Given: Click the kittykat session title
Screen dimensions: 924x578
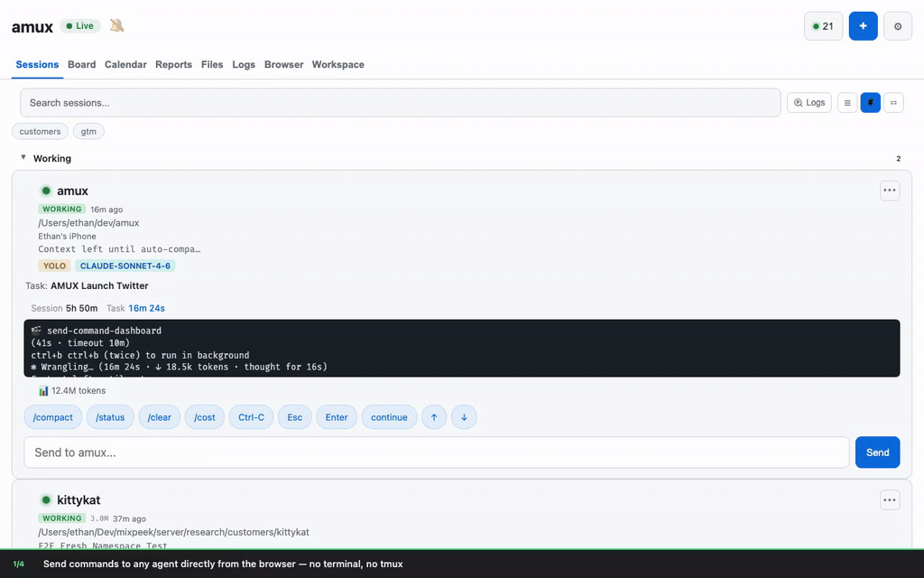Looking at the screenshot, I should 79,499.
